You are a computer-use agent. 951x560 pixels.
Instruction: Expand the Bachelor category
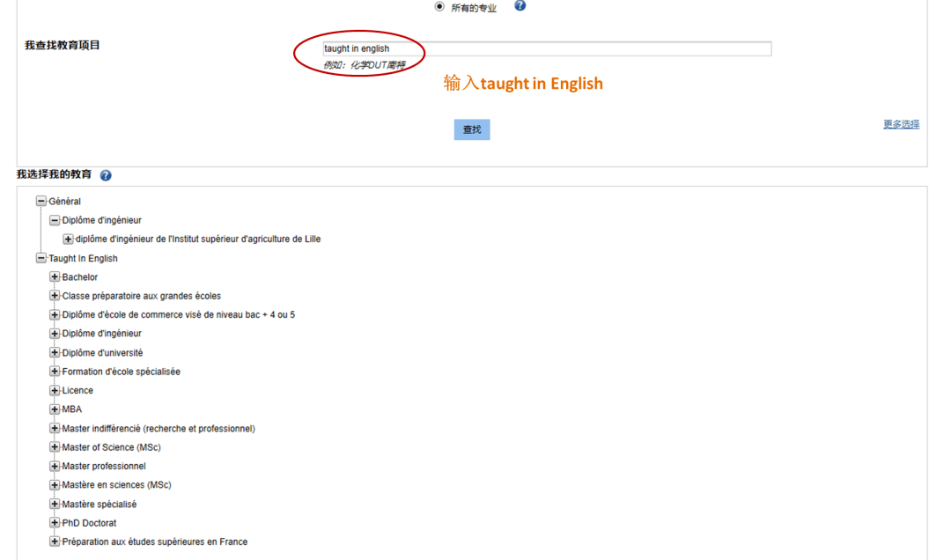coord(55,277)
